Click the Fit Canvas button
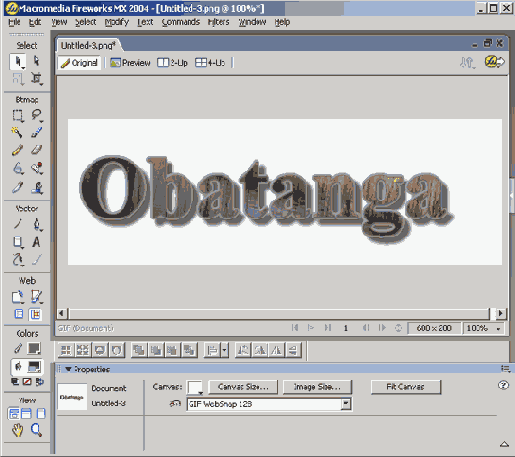 point(406,387)
